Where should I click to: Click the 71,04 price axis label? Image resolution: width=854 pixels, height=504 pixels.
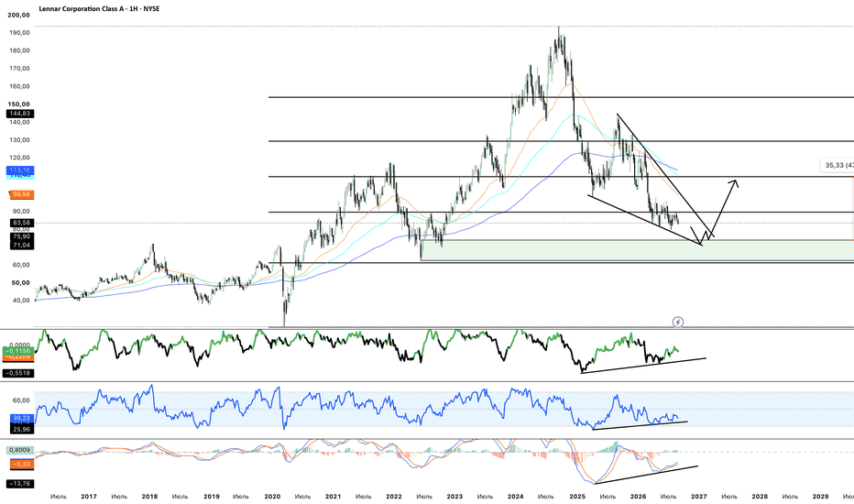click(x=21, y=246)
